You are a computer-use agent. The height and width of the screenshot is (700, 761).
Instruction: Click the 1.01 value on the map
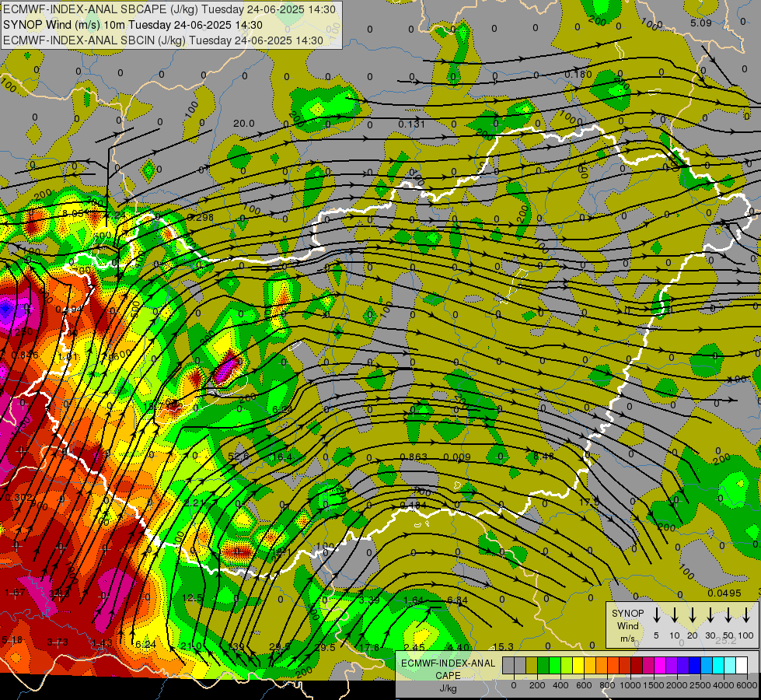pyautogui.click(x=68, y=357)
